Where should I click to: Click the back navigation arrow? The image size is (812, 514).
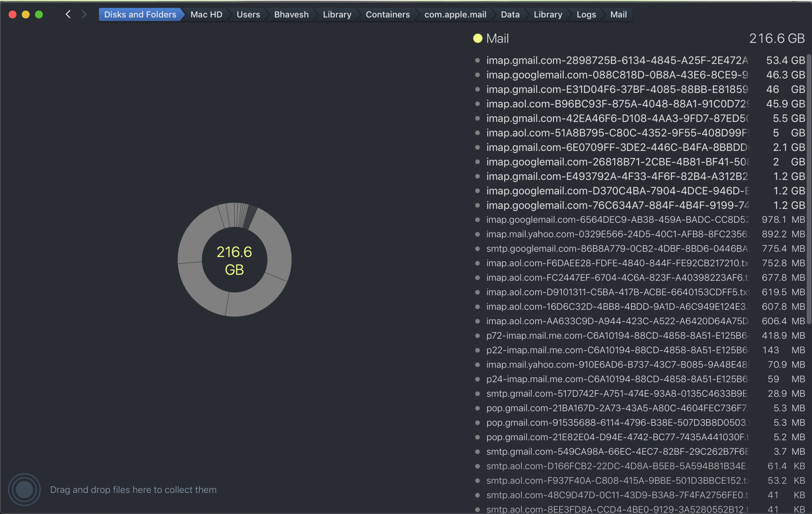68,15
